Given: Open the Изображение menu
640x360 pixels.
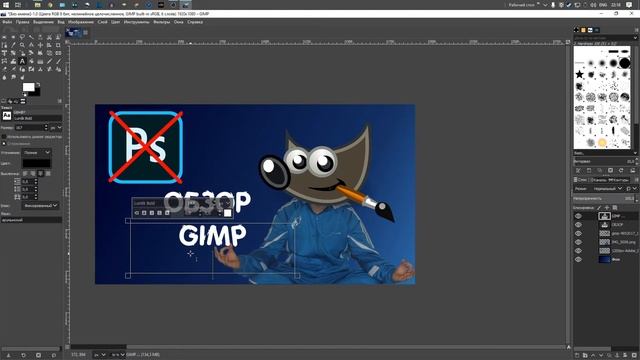Looking at the screenshot, I should coord(80,22).
